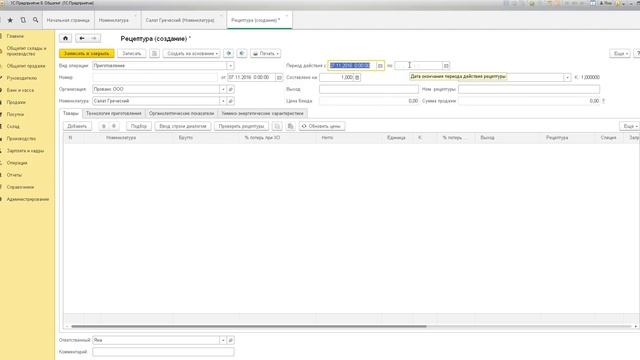Click Записать и закрыть button

(87, 53)
